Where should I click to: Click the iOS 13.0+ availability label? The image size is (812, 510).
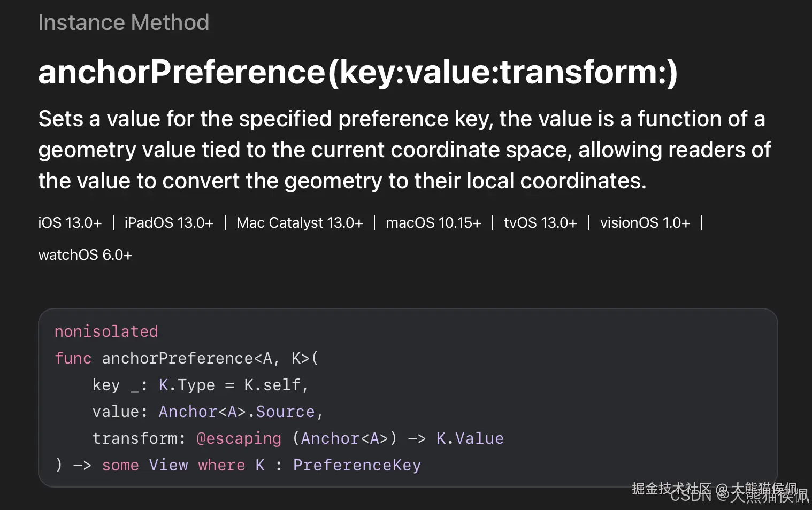70,223
